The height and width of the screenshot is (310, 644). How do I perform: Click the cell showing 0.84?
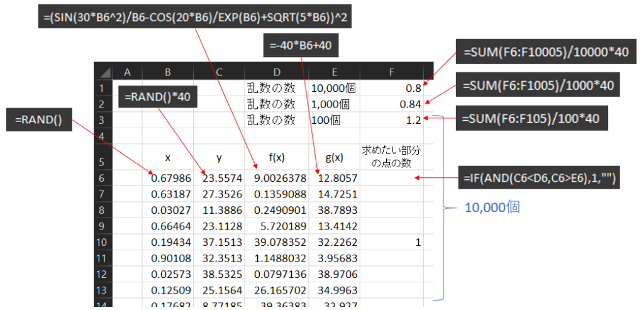point(391,103)
